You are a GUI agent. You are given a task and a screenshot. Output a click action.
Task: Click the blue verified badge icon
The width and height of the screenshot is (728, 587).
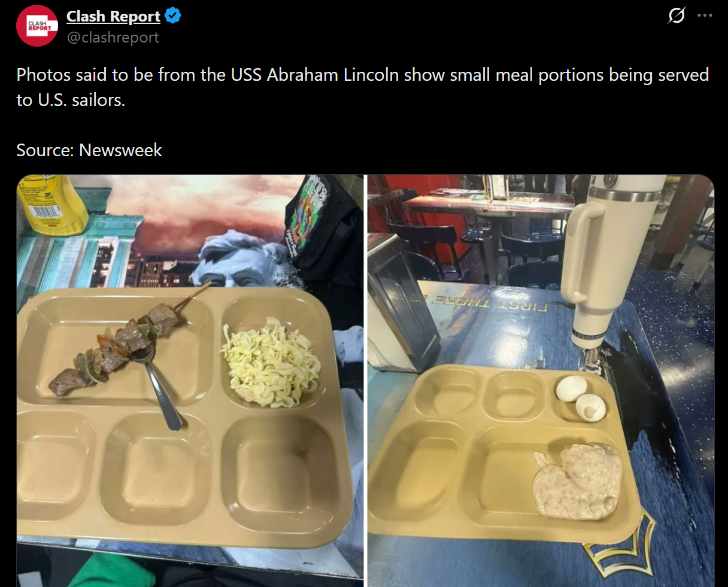(173, 16)
